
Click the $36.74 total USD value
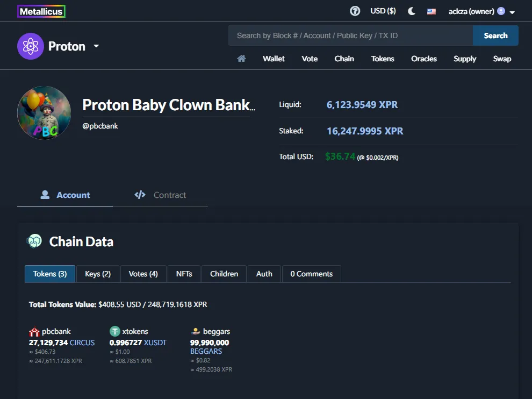click(340, 156)
